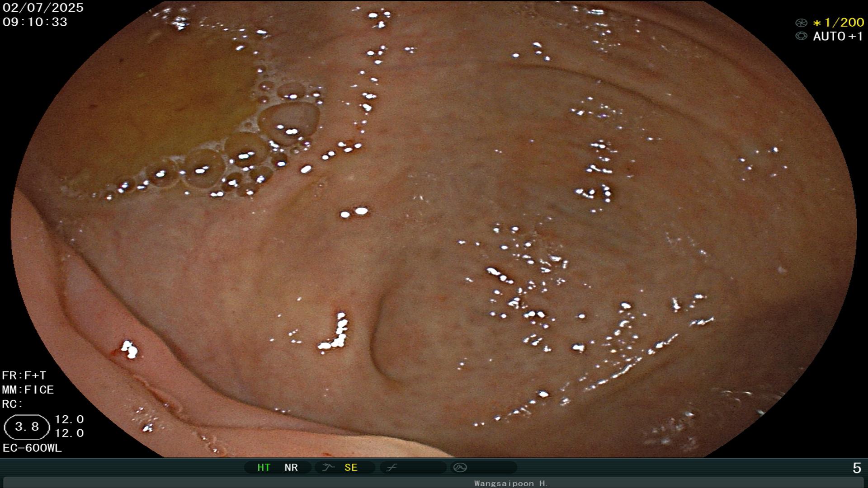Click the date 02/07/2025
This screenshot has width=868, height=488.
[43, 8]
